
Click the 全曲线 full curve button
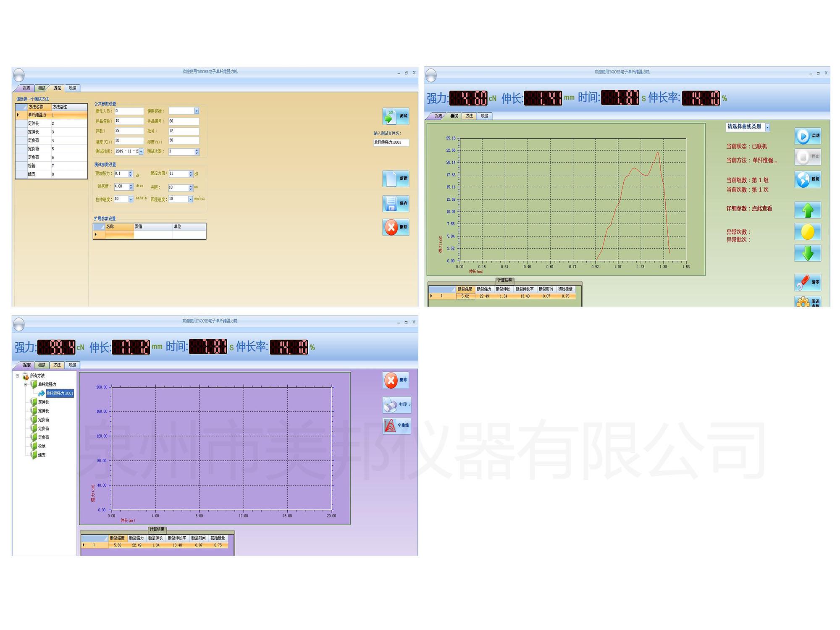(396, 425)
